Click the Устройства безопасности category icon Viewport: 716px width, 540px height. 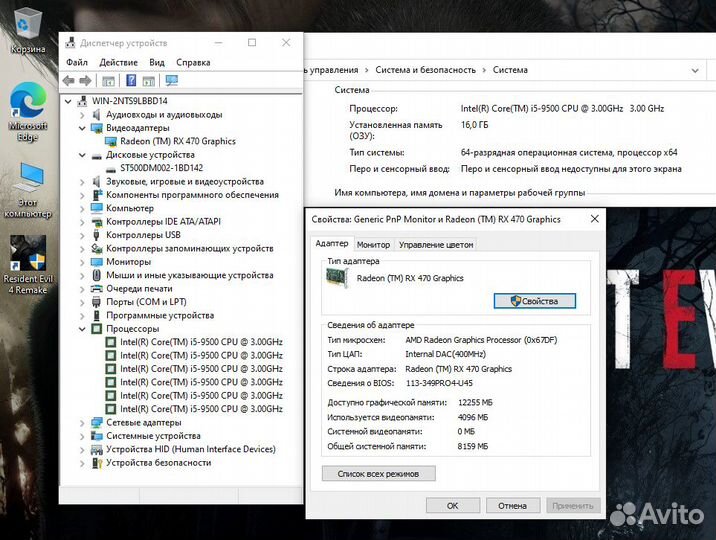click(x=97, y=463)
